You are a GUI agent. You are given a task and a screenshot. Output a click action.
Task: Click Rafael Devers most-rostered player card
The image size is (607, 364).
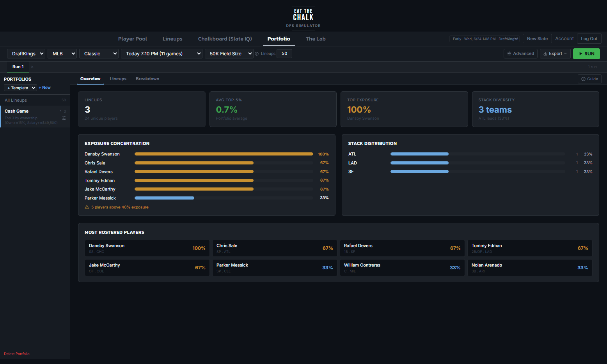coord(402,248)
